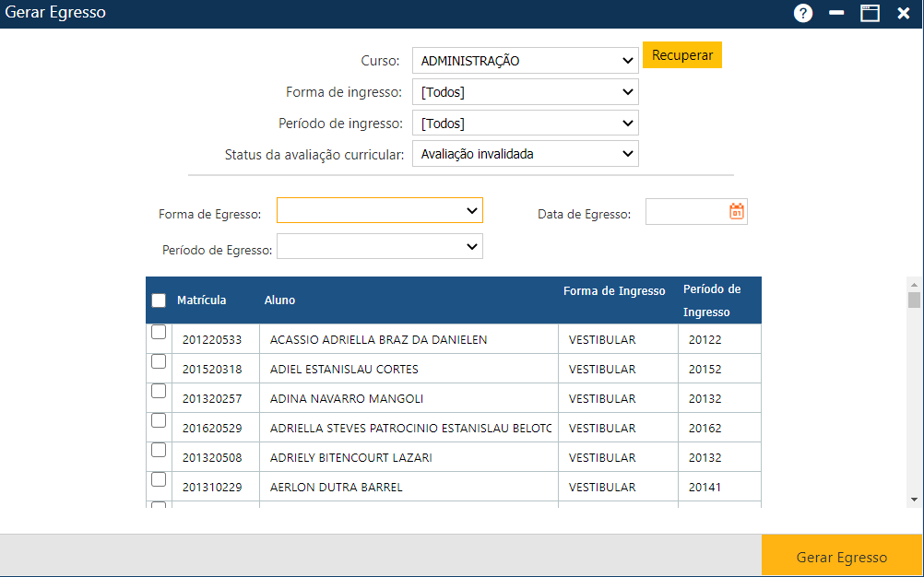924x577 pixels.
Task: Check the box for ACASSIO ADRIELLA BRAZ DA DANIELEN
Action: tap(159, 333)
